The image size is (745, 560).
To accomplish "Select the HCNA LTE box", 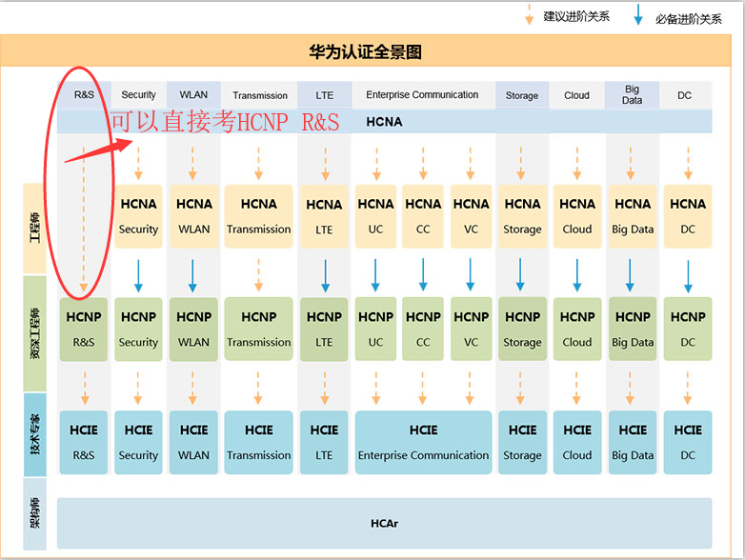I will [324, 216].
